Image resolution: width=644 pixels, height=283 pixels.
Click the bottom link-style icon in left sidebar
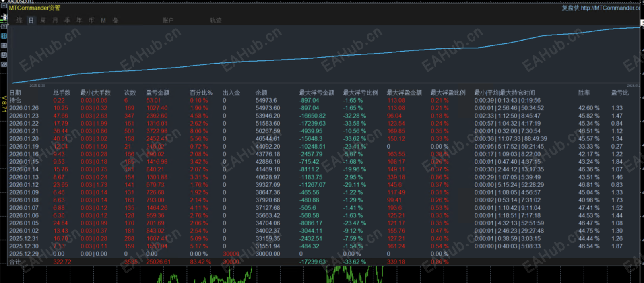[x=4, y=64]
